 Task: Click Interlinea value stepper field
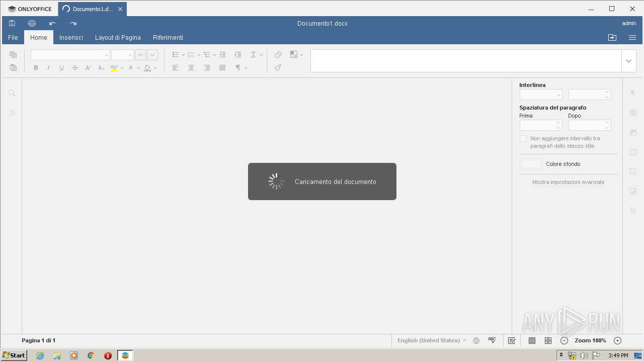click(x=590, y=95)
